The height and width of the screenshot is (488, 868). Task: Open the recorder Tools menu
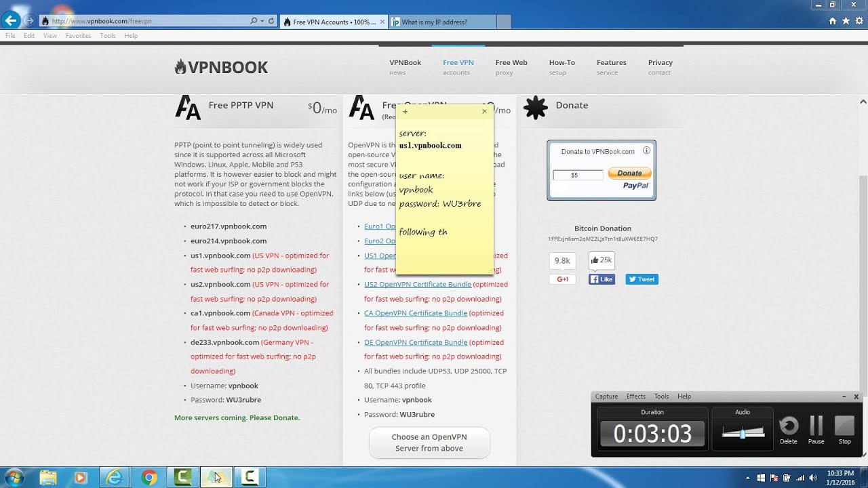pos(661,396)
